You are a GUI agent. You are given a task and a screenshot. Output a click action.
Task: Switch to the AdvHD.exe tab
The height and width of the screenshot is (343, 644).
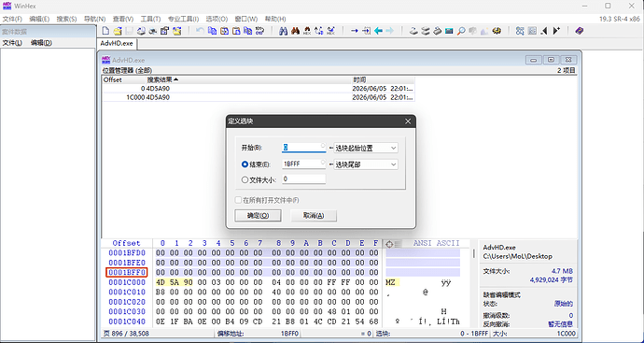(117, 43)
